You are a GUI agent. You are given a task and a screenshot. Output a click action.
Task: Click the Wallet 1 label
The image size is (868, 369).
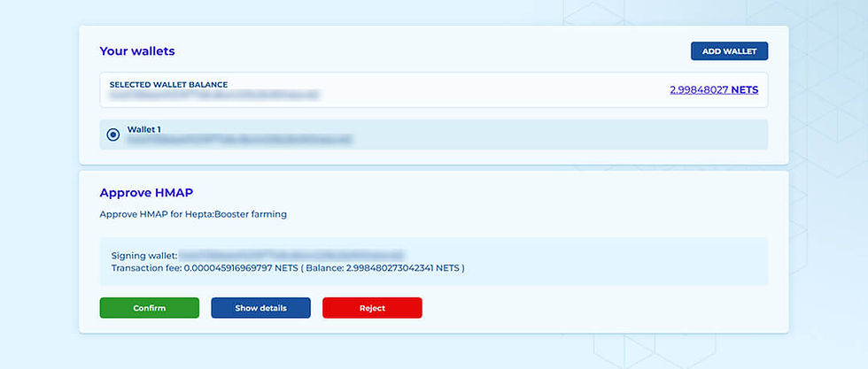143,129
